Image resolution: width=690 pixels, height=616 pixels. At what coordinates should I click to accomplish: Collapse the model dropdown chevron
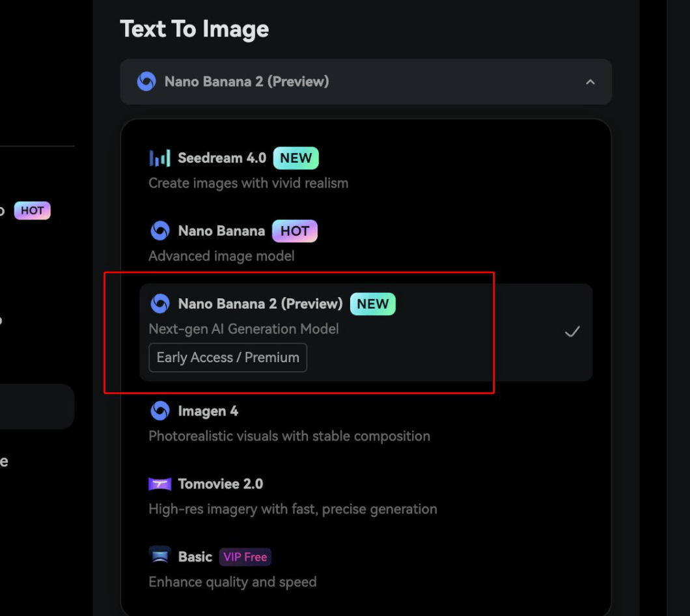590,82
